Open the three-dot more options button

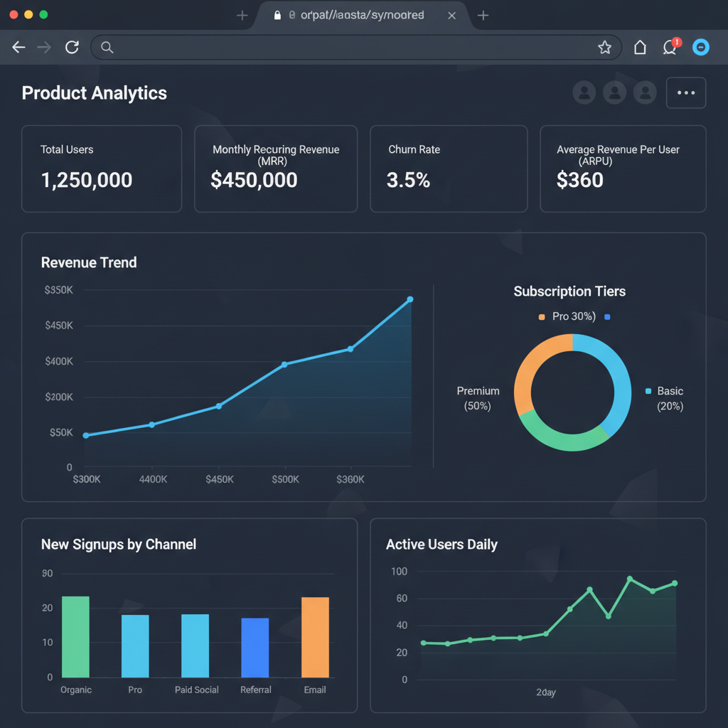click(x=686, y=93)
